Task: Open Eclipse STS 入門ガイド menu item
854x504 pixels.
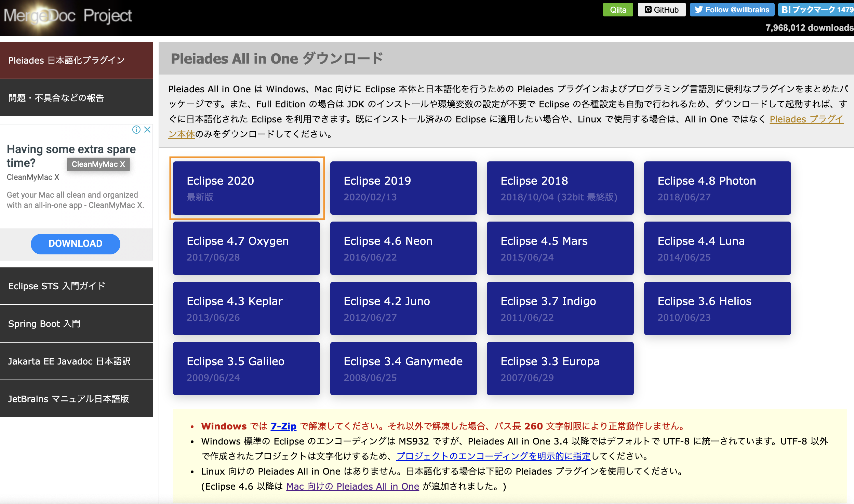Action: [77, 286]
